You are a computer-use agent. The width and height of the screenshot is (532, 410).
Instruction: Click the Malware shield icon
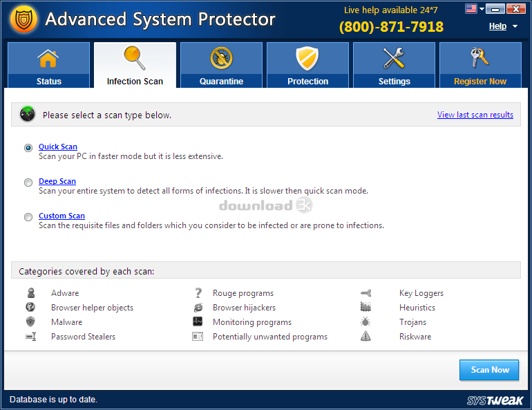point(30,322)
